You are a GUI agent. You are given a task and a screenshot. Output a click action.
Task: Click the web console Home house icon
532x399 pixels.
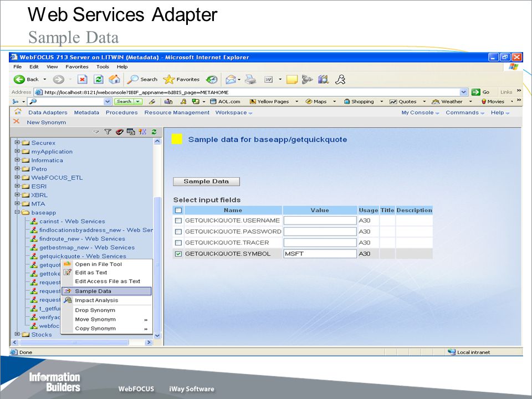[18, 111]
